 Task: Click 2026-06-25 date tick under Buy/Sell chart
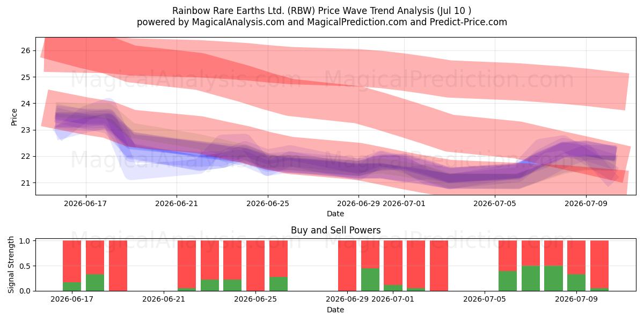tap(255, 299)
